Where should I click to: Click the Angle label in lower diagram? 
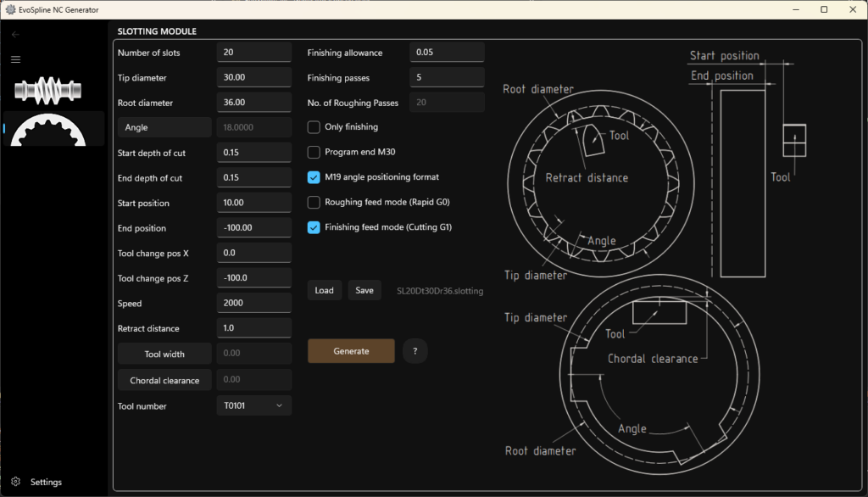pos(632,429)
